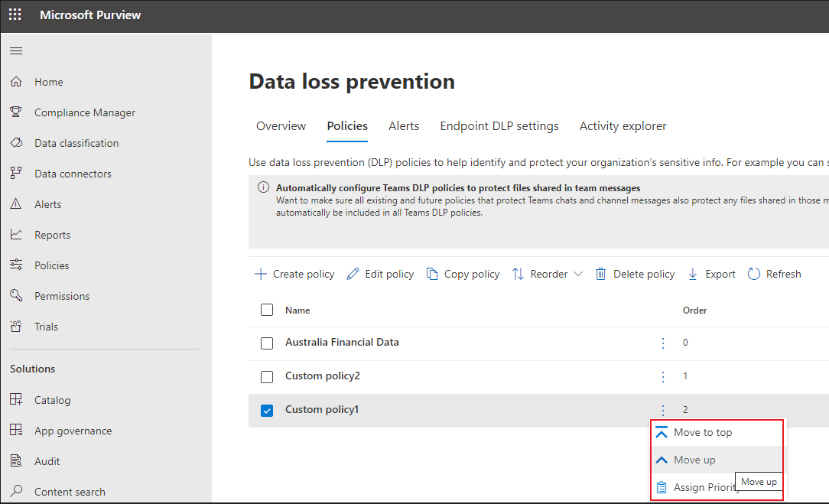The height and width of the screenshot is (504, 829).
Task: Refresh the policy list
Action: click(x=774, y=273)
